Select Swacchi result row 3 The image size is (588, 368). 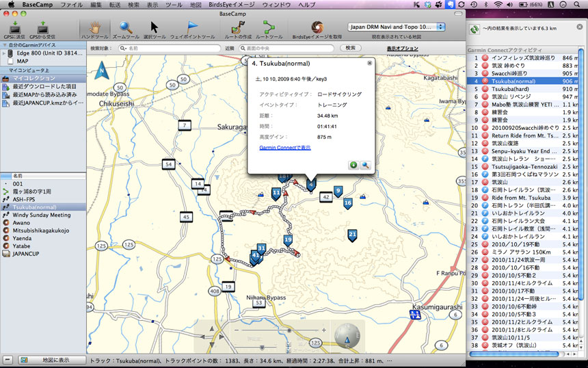pyautogui.click(x=524, y=73)
